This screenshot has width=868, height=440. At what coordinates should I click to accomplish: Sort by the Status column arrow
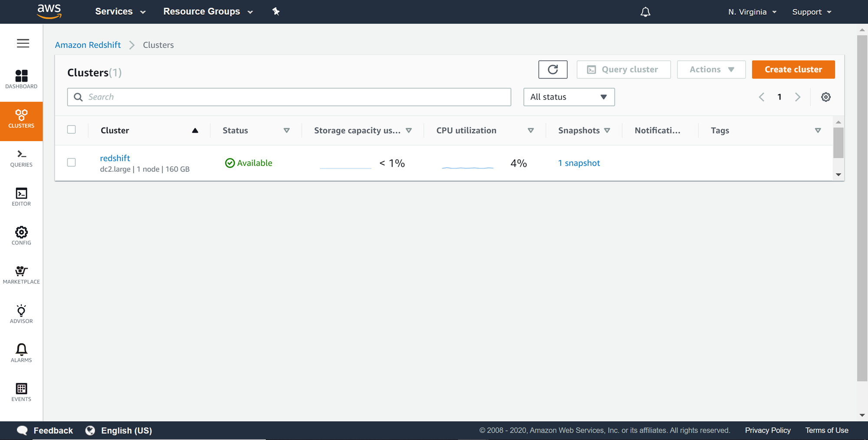[x=286, y=130]
